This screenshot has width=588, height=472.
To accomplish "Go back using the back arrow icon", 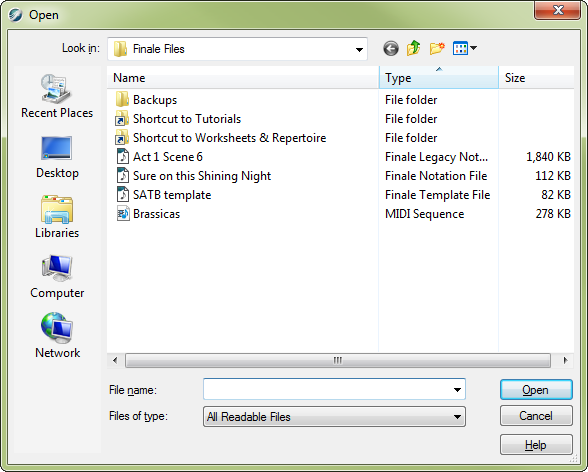I will (x=391, y=48).
